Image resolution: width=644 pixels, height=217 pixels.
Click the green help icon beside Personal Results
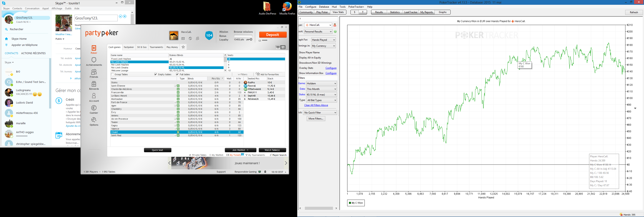[x=335, y=32]
